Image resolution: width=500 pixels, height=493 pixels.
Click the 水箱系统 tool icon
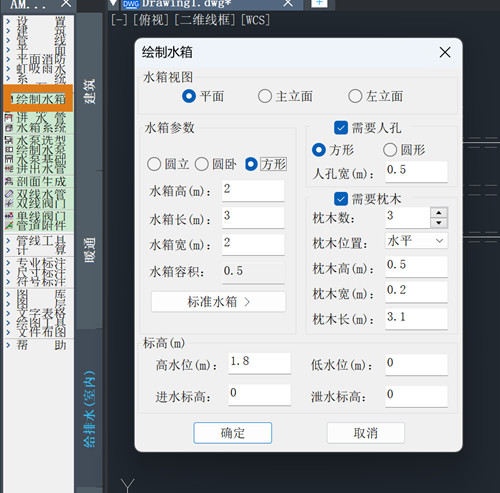(9, 128)
